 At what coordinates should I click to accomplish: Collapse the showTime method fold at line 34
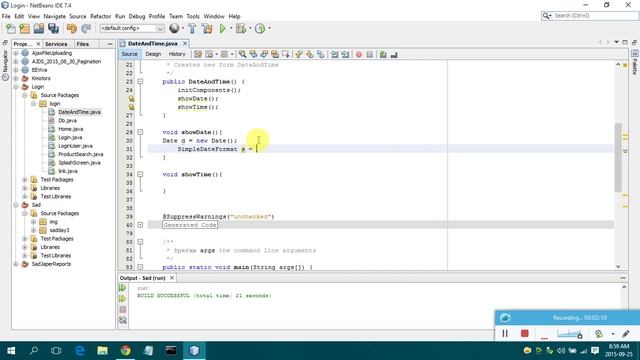[x=140, y=174]
